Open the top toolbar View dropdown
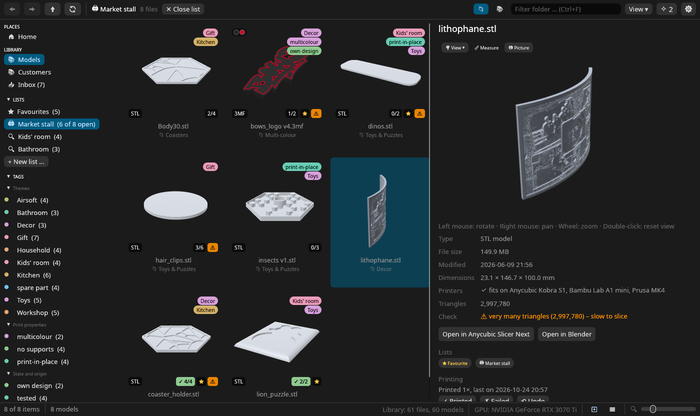The height and width of the screenshot is (416, 700). pos(638,9)
